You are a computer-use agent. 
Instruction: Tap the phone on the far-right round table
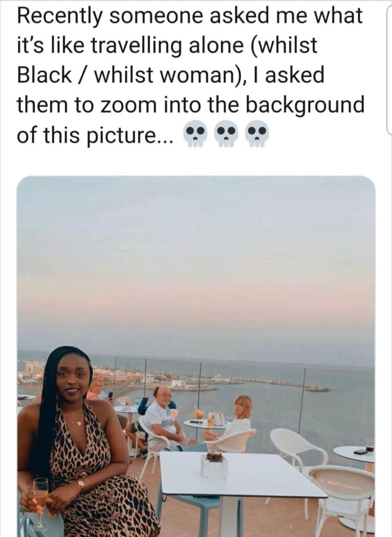361,452
